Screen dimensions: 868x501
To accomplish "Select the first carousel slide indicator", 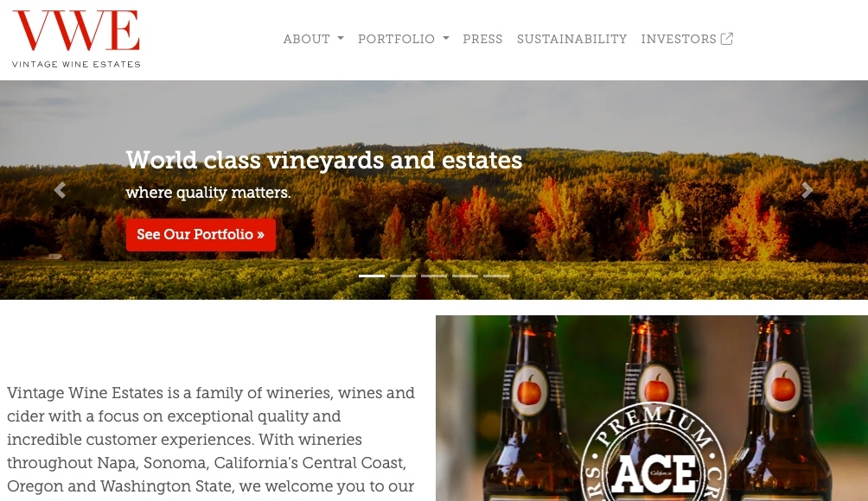I will [x=372, y=276].
